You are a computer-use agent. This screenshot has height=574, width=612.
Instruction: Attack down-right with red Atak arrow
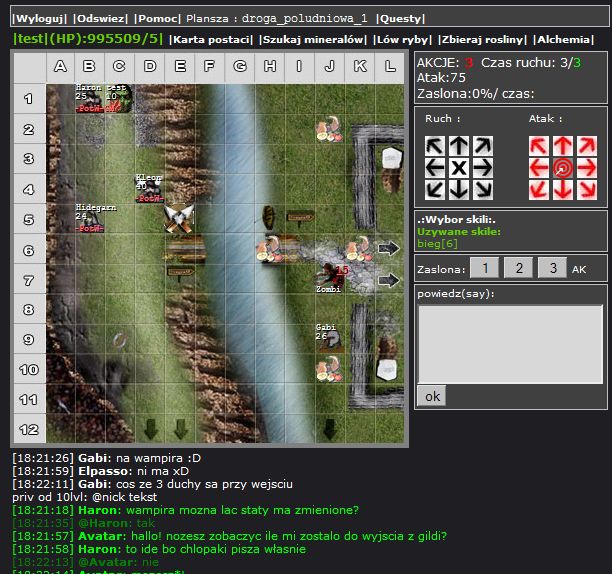(x=587, y=190)
